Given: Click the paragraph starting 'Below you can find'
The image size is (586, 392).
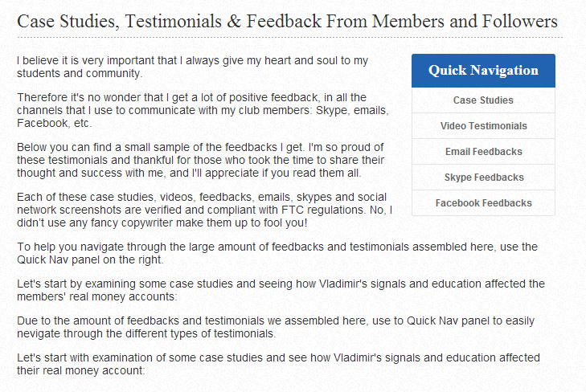Looking at the screenshot, I should tap(201, 160).
